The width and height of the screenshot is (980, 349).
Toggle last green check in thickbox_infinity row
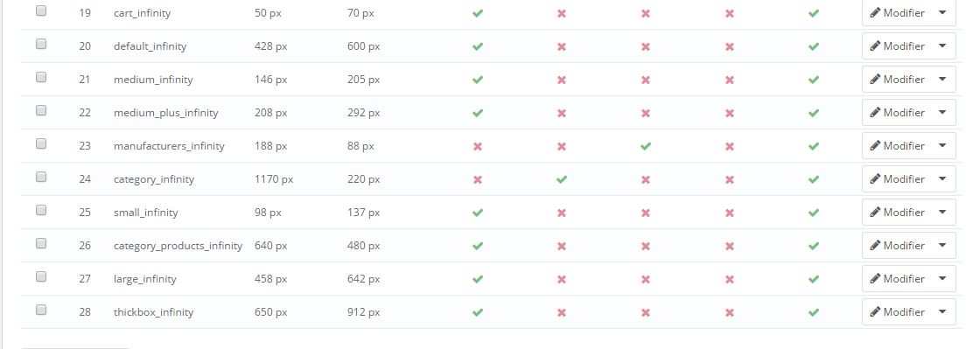[813, 312]
